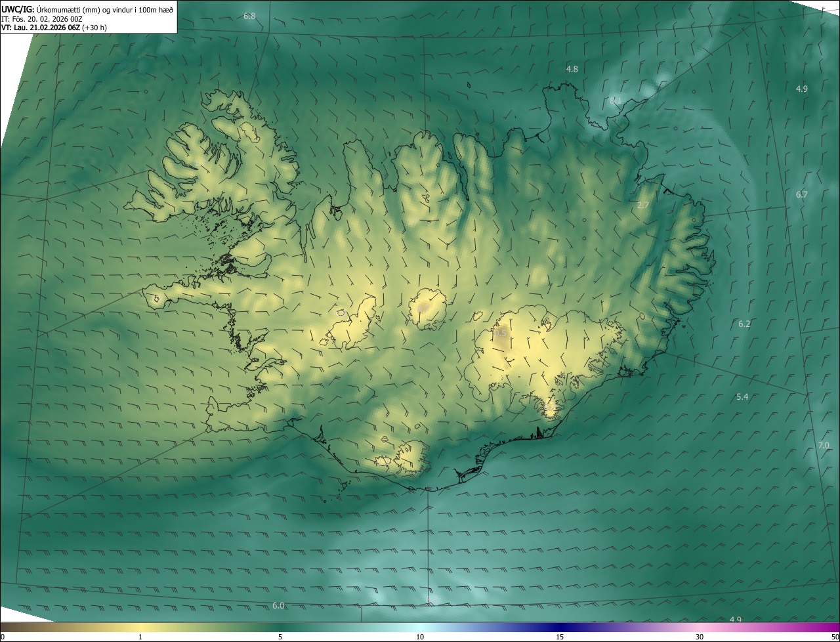
Task: Click the color scale tick label "50"
Action: pos(835,637)
